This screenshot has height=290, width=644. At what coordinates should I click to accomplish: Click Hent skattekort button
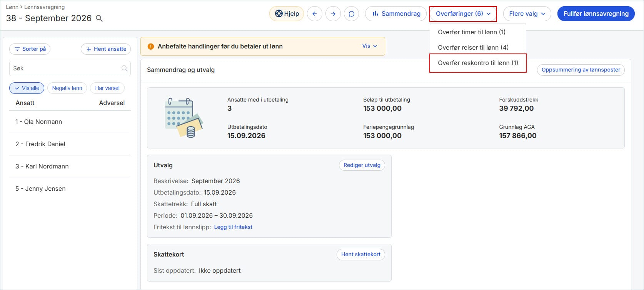click(x=360, y=254)
